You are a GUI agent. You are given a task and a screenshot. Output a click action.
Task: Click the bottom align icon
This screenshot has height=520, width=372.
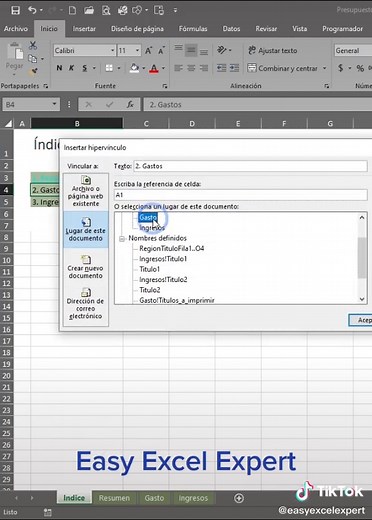pyautogui.click(x=204, y=51)
